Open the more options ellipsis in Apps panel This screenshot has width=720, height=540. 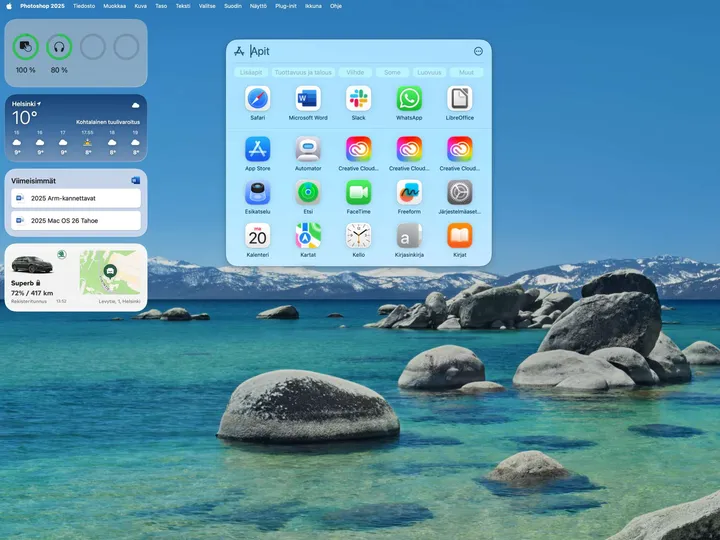point(478,51)
